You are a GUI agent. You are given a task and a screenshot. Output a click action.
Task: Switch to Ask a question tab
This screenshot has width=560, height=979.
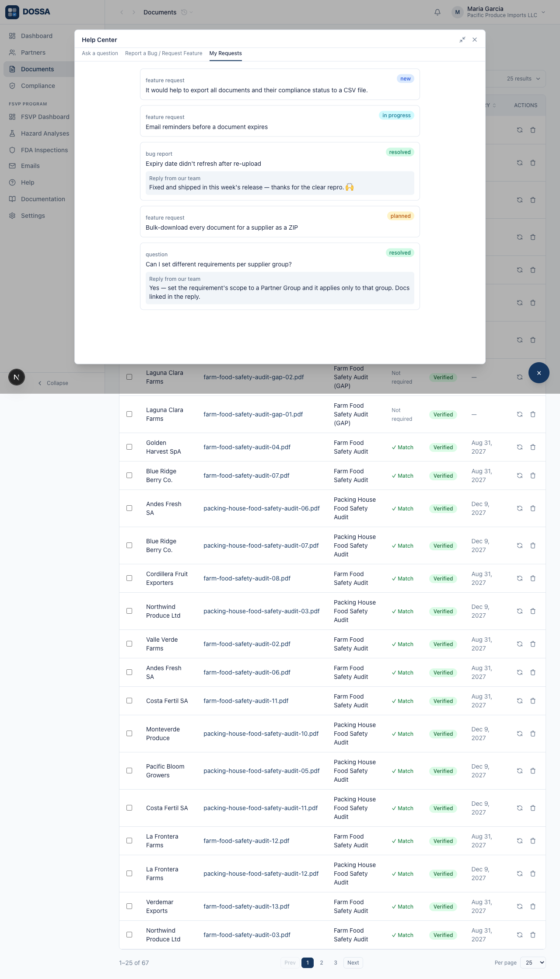coord(100,53)
